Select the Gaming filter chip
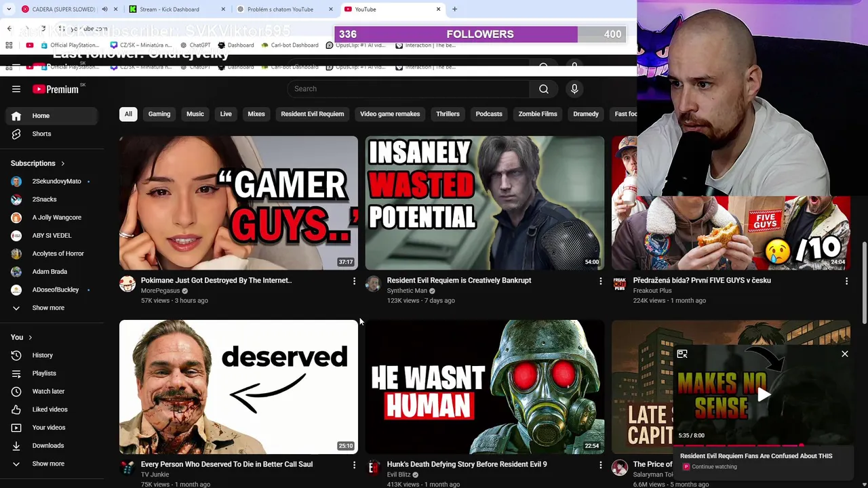The width and height of the screenshot is (868, 488). (x=159, y=114)
